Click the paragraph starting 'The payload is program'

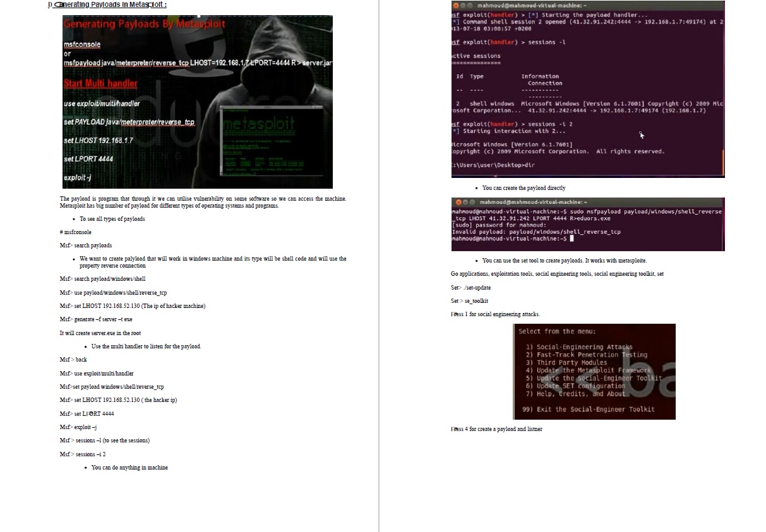click(x=203, y=202)
